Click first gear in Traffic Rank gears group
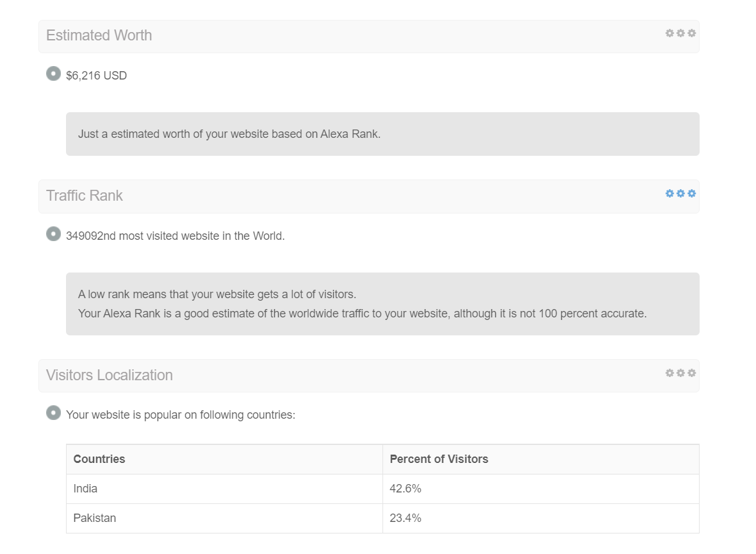This screenshot has height=554, width=756. [x=670, y=194]
